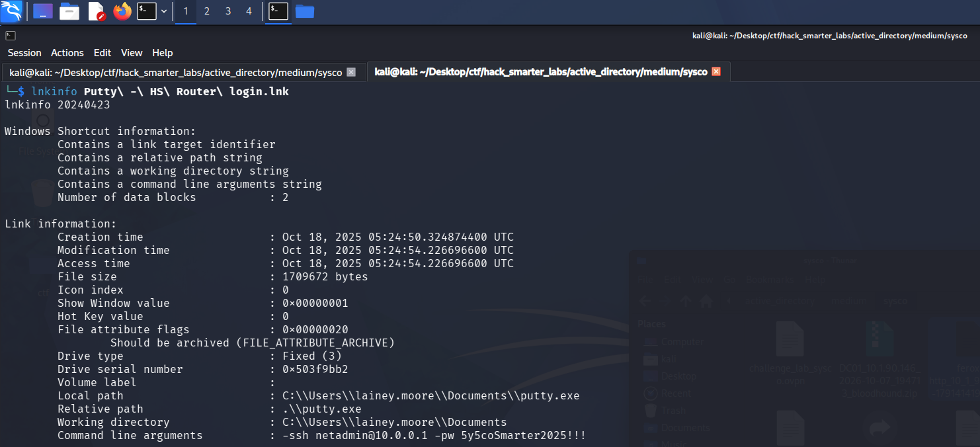Viewport: 980px width, 447px height.
Task: Click the Drive type value 'Fixed (3)'
Action: pos(312,356)
